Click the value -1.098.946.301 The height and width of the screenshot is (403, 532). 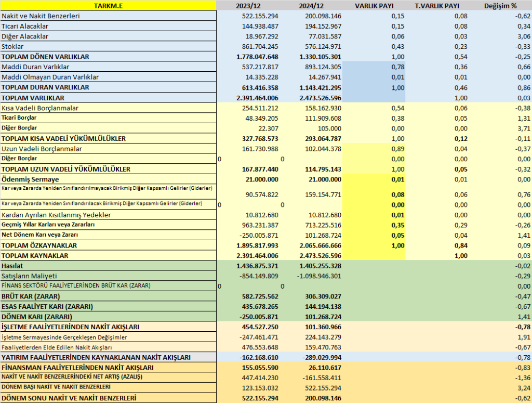319,276
